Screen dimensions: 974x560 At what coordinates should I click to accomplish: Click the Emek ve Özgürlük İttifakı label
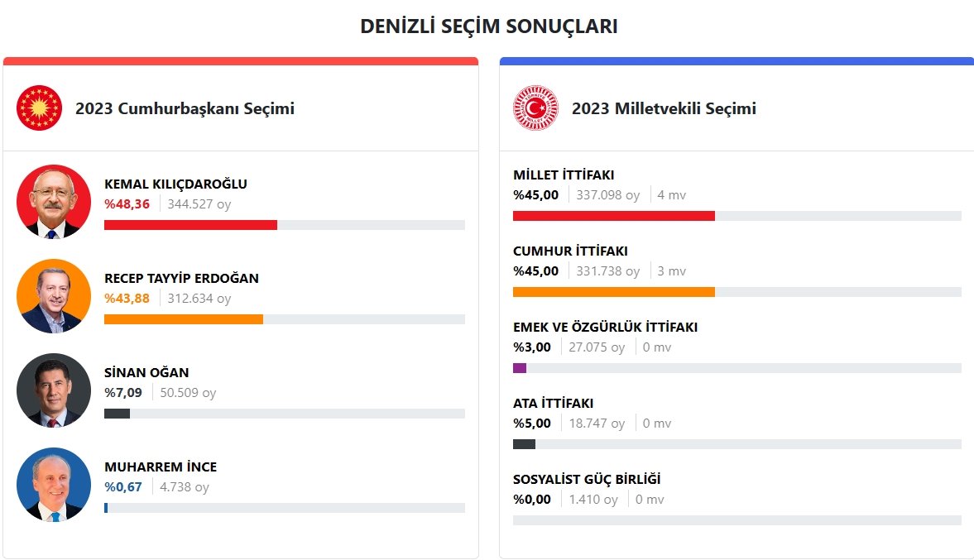[x=605, y=327]
